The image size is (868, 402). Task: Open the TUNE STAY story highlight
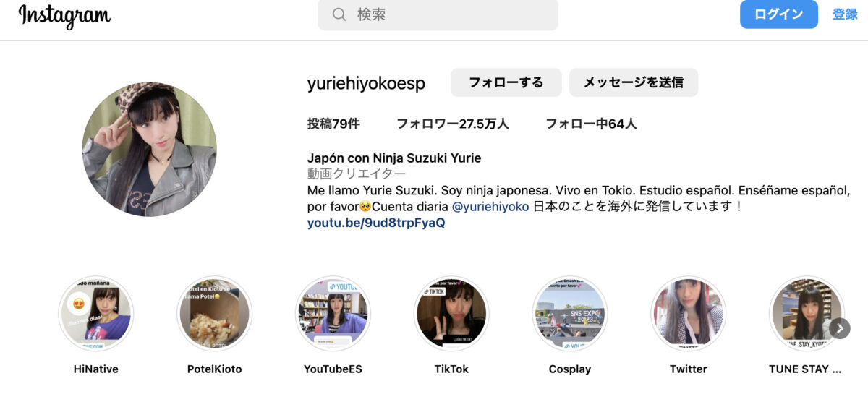click(805, 313)
